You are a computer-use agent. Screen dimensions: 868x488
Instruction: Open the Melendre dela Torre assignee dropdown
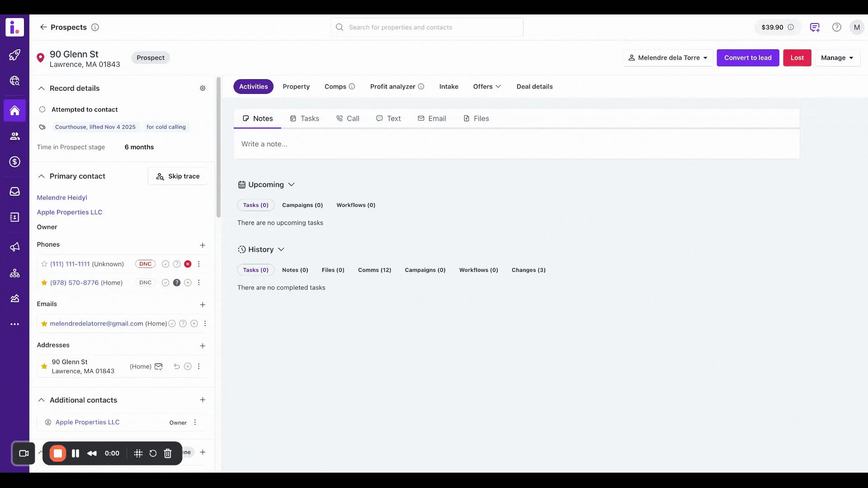click(668, 58)
